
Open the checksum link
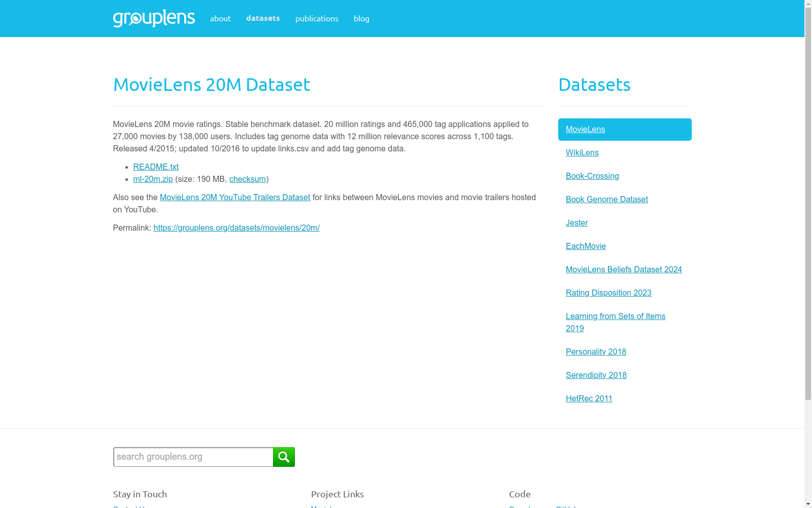(248, 179)
